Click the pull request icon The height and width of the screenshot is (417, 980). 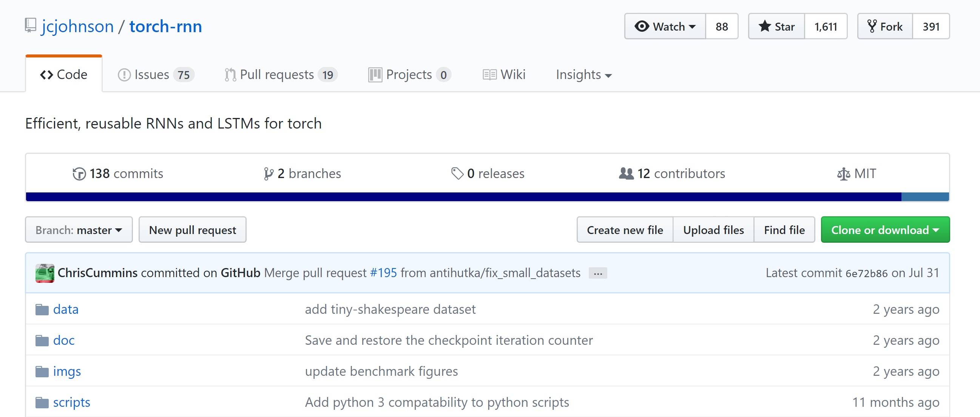[230, 74]
